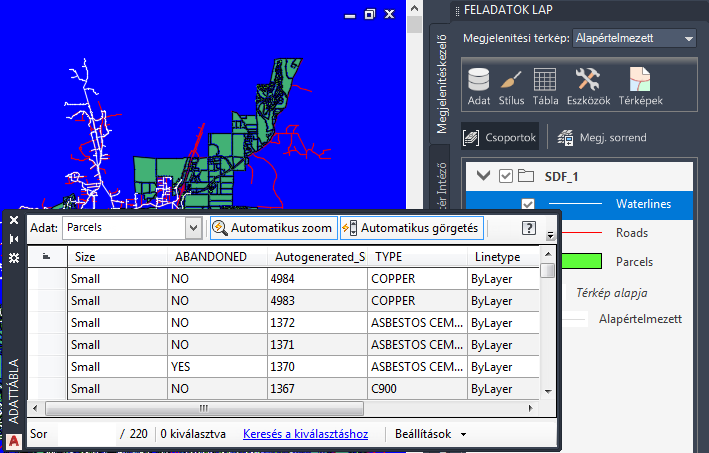Click the TYPE column header
Screen dimensions: 709x453
tap(418, 257)
